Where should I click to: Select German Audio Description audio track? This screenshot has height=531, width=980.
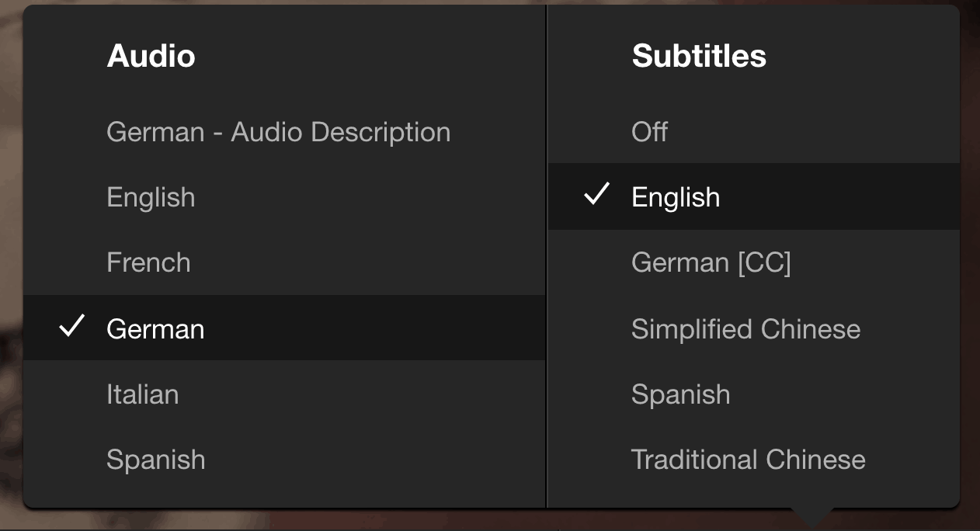pos(278,132)
